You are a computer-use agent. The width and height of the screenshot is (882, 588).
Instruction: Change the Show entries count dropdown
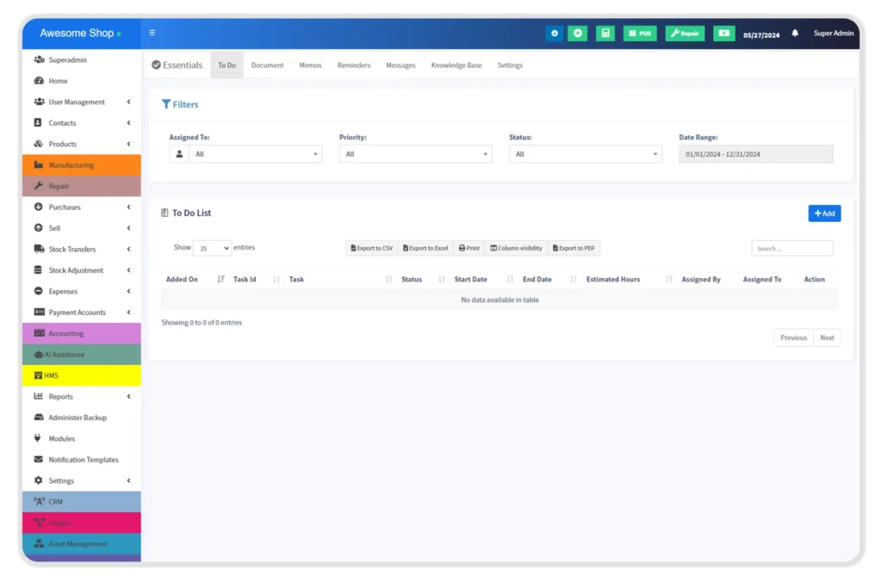point(212,248)
